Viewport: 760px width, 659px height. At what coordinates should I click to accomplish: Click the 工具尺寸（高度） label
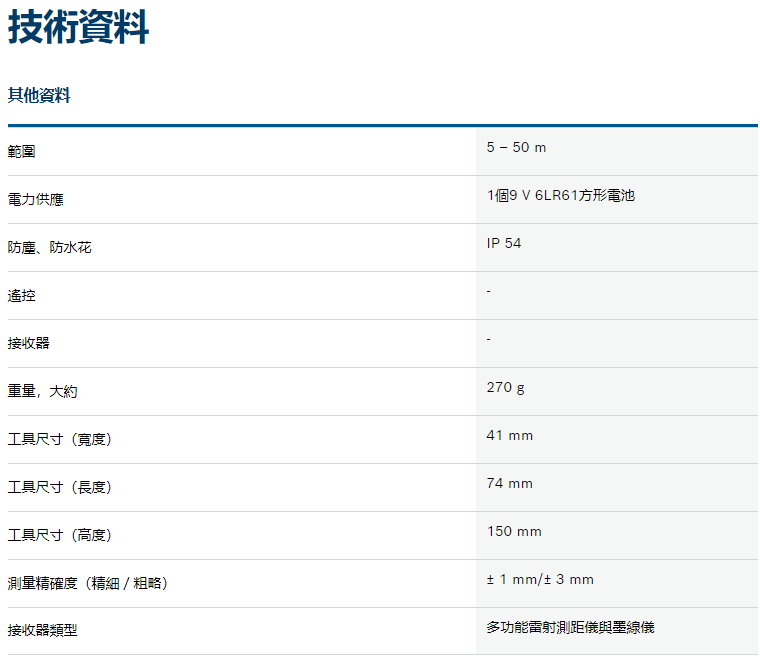[x=60, y=535]
